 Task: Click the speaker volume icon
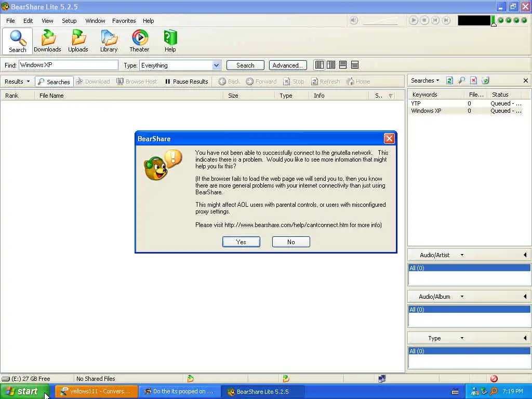354,20
